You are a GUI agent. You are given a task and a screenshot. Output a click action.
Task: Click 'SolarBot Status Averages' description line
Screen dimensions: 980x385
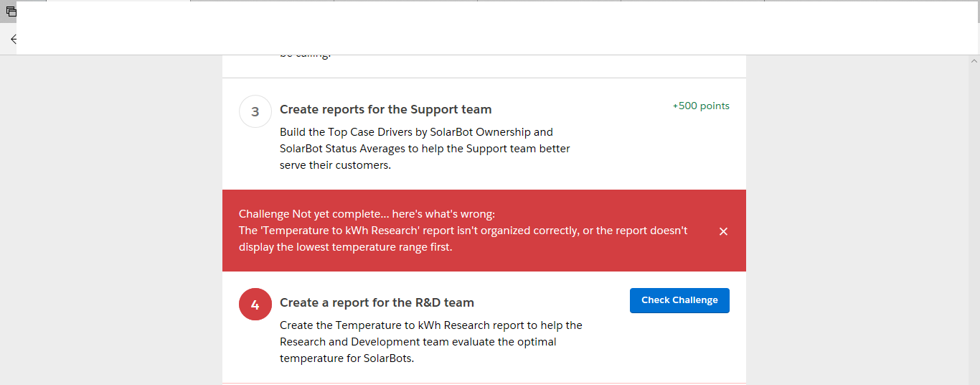coord(425,149)
